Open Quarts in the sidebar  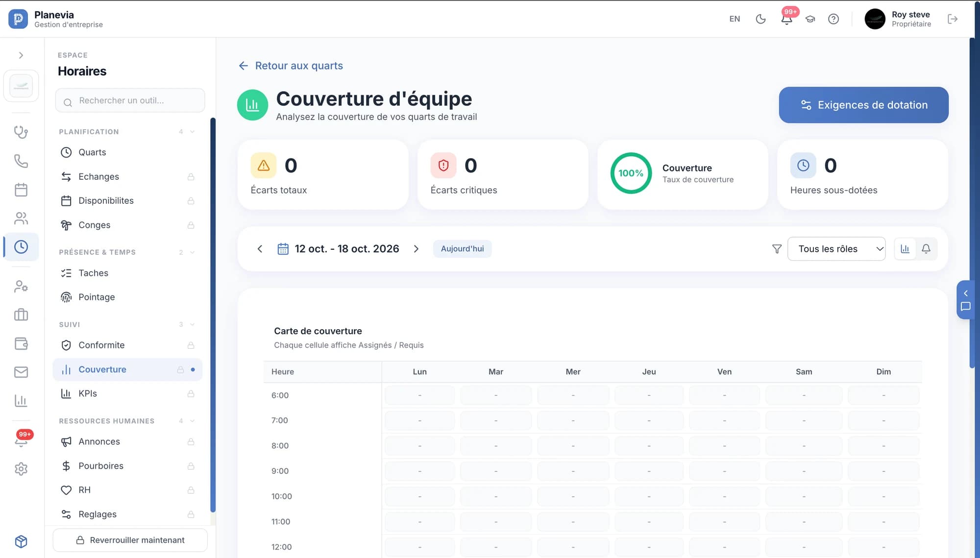point(127,152)
